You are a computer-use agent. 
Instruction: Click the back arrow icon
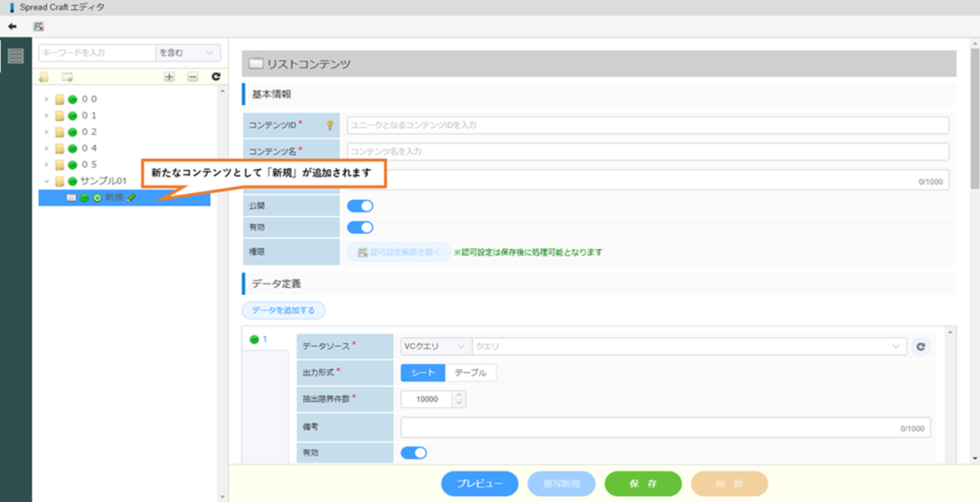[12, 26]
